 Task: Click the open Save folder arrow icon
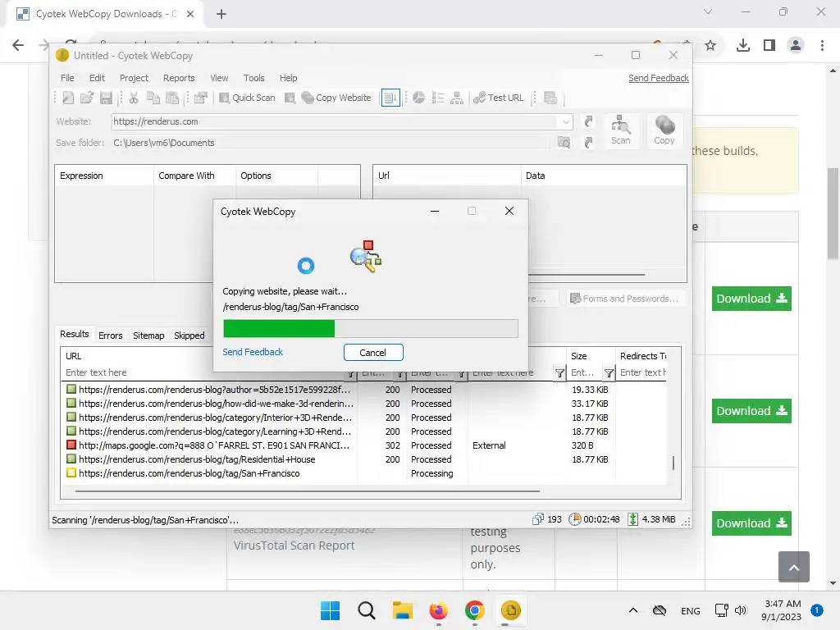tap(589, 143)
